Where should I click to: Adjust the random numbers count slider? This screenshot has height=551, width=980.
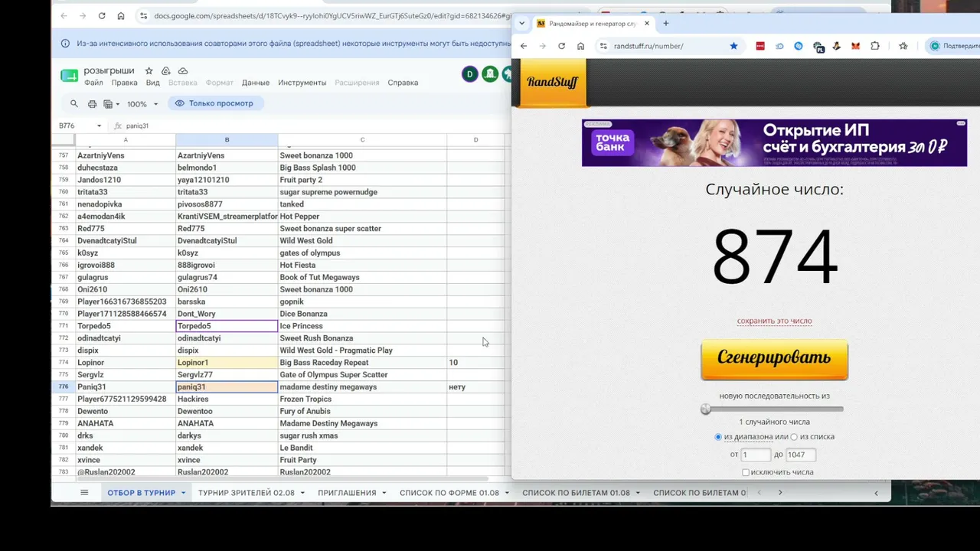tap(706, 409)
